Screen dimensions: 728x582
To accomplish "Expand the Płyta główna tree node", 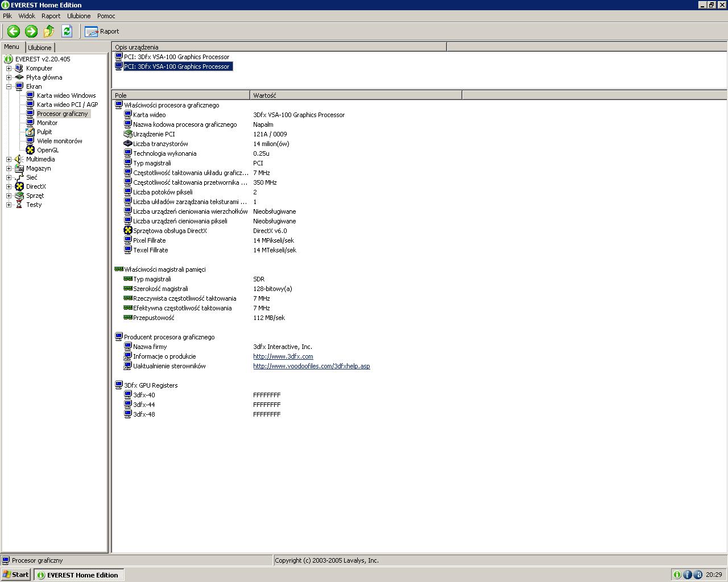I will (9, 77).
